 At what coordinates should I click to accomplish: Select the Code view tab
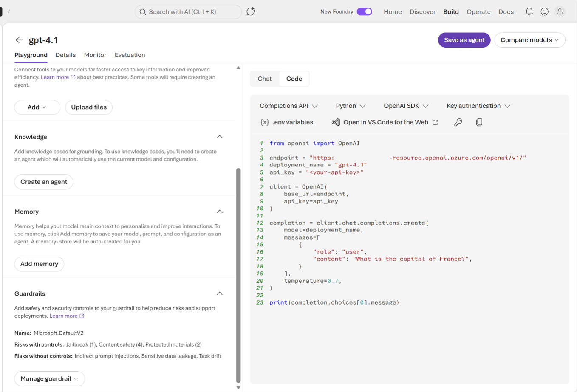click(294, 79)
